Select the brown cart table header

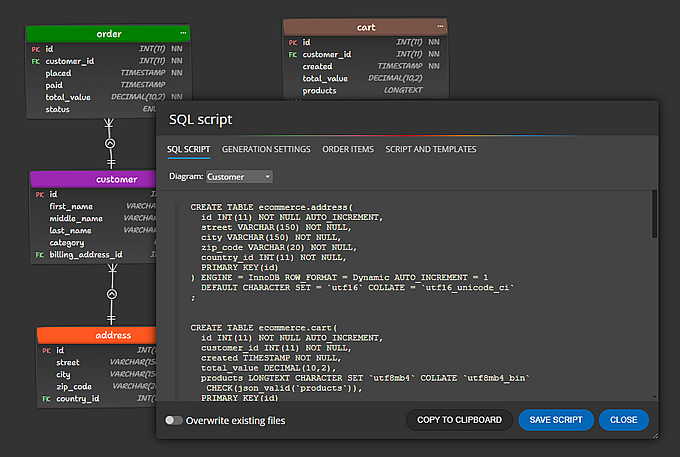point(365,27)
